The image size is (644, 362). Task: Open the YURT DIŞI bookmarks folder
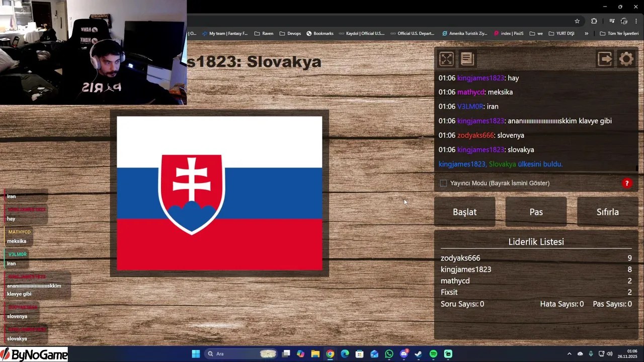(561, 34)
